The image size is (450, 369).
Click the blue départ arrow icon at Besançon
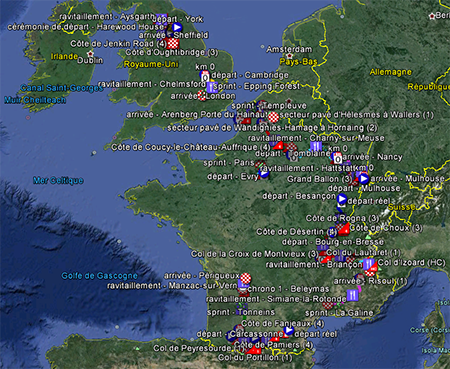[x=341, y=199]
